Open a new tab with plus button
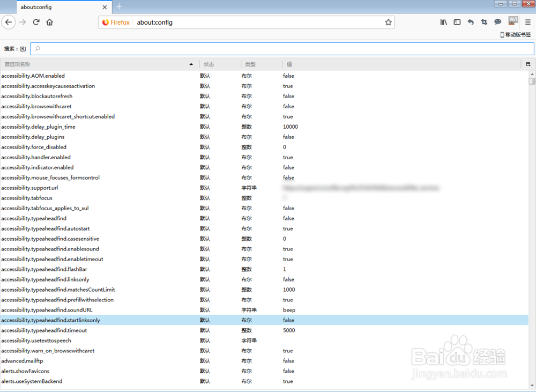Image resolution: width=536 pixels, height=392 pixels. 119,6
